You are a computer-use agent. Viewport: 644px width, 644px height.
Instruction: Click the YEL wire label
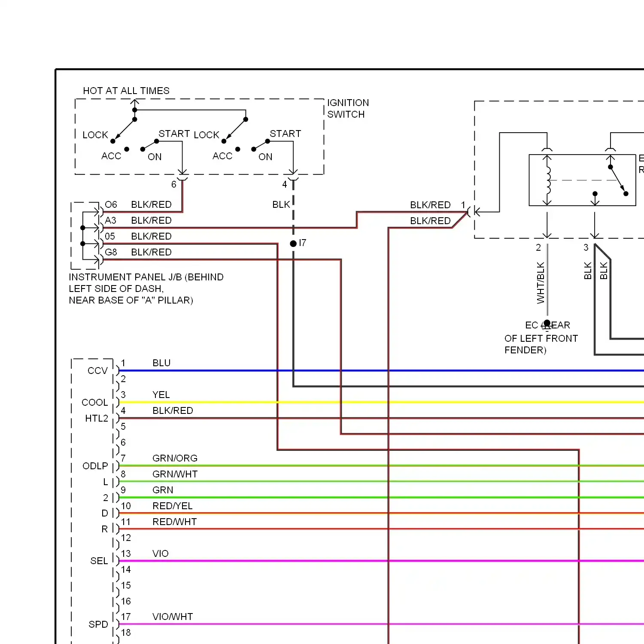coord(161,395)
